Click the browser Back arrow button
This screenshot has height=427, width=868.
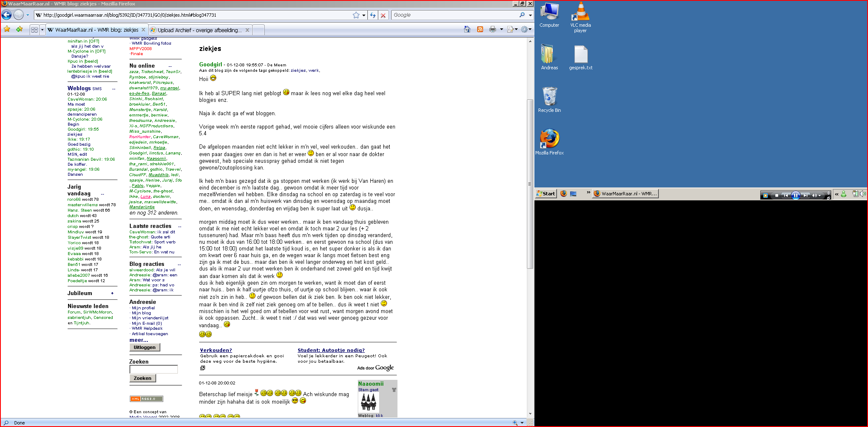7,15
